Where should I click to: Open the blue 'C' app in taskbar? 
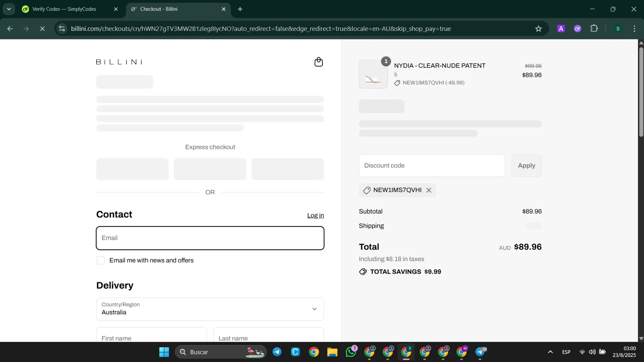click(295, 352)
